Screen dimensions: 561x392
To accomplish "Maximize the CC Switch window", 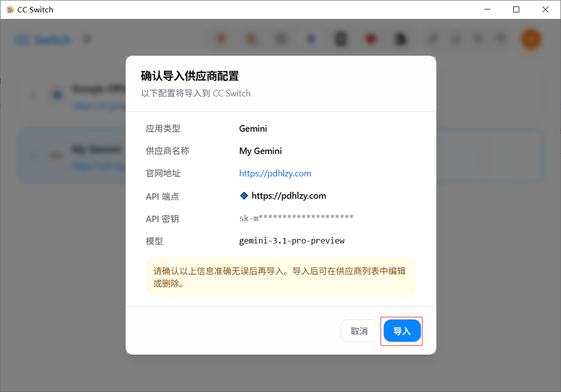I will coord(516,9).
